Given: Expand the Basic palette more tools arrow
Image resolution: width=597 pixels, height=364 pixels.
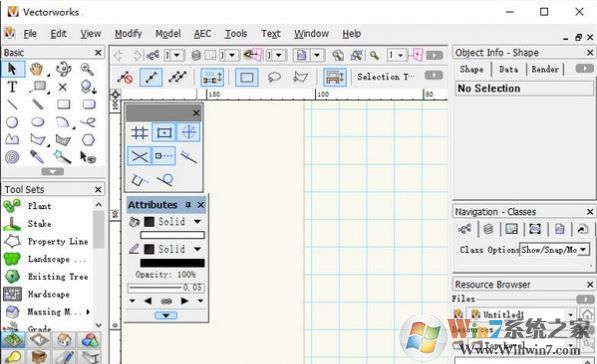Looking at the screenshot, I should 53,172.
